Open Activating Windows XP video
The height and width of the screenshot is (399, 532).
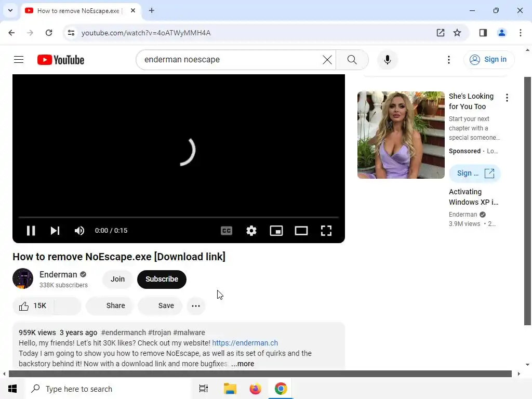tap(473, 197)
